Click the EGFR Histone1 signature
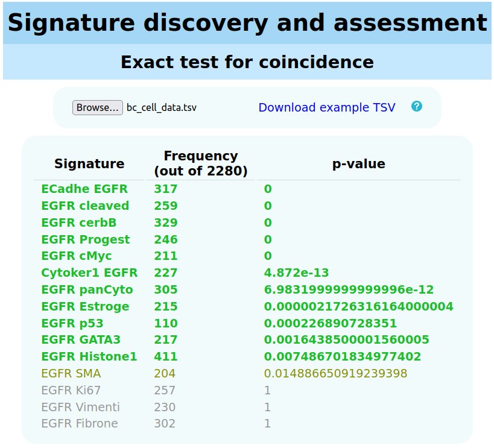494x448 pixels. click(89, 356)
